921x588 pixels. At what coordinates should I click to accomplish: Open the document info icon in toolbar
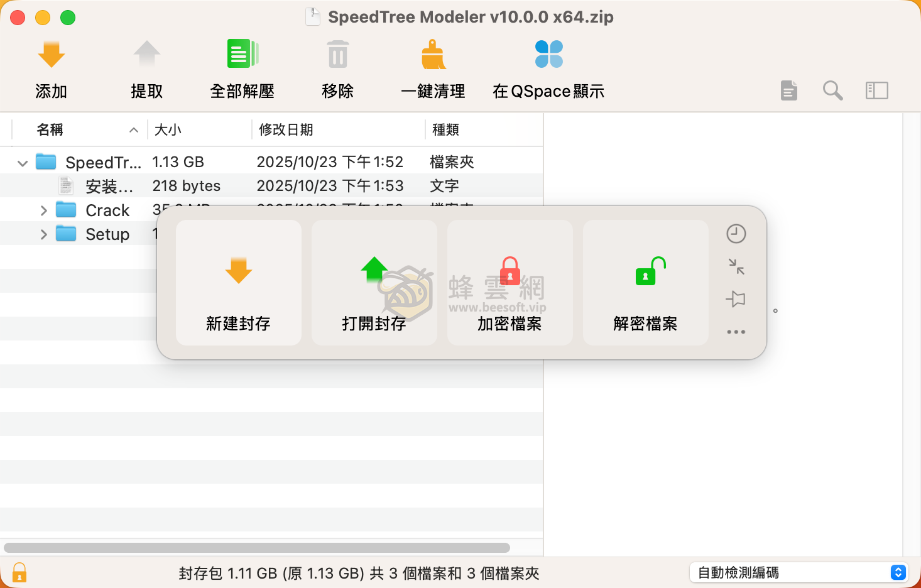(789, 90)
